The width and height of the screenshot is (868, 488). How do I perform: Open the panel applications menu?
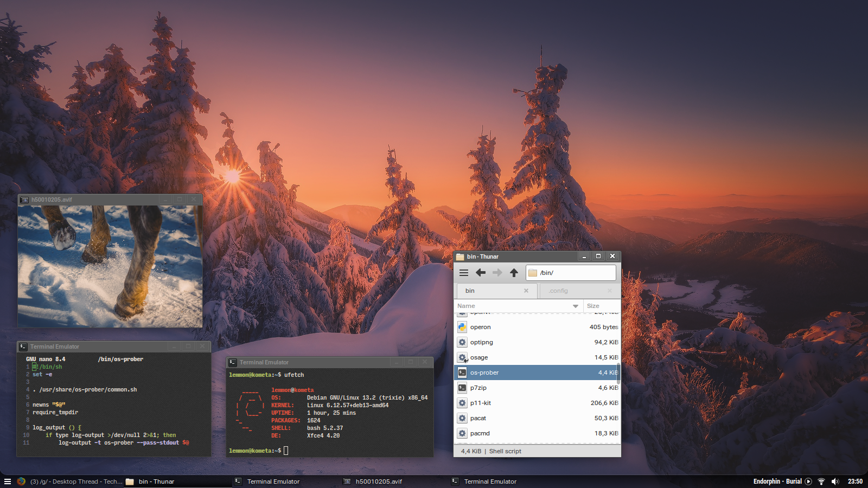[8, 481]
